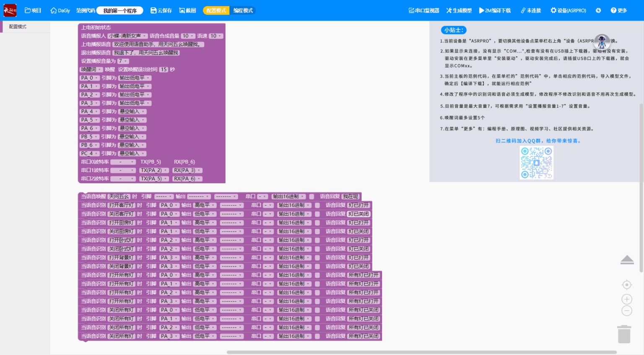Open the voice announcer 小蝶-清新女声 dropdown
The image size is (644, 355).
(x=127, y=36)
